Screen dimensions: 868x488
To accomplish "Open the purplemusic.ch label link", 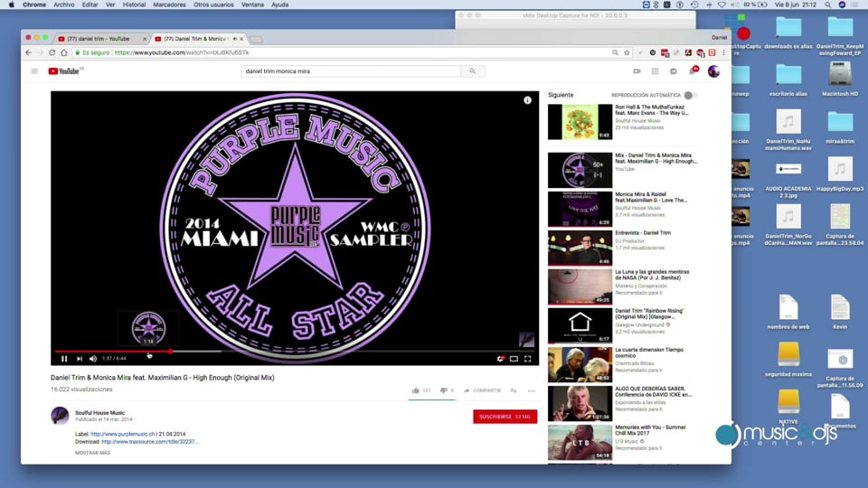I will (x=122, y=435).
